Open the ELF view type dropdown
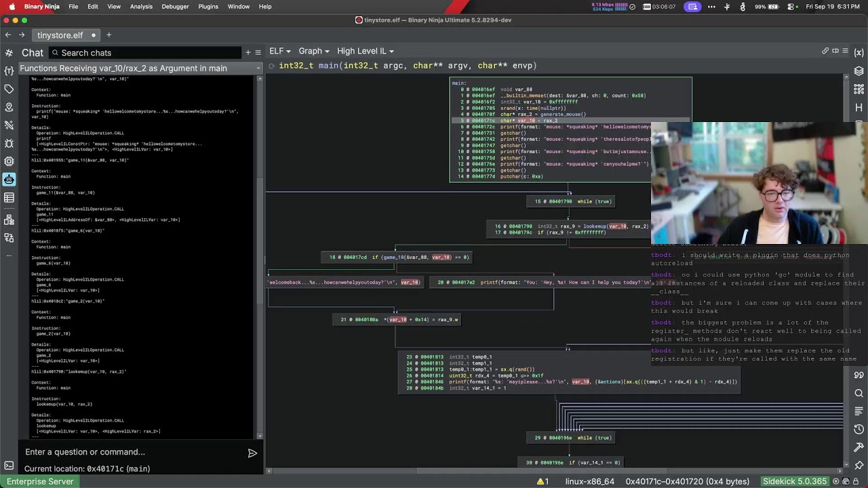868x488 pixels. point(280,51)
